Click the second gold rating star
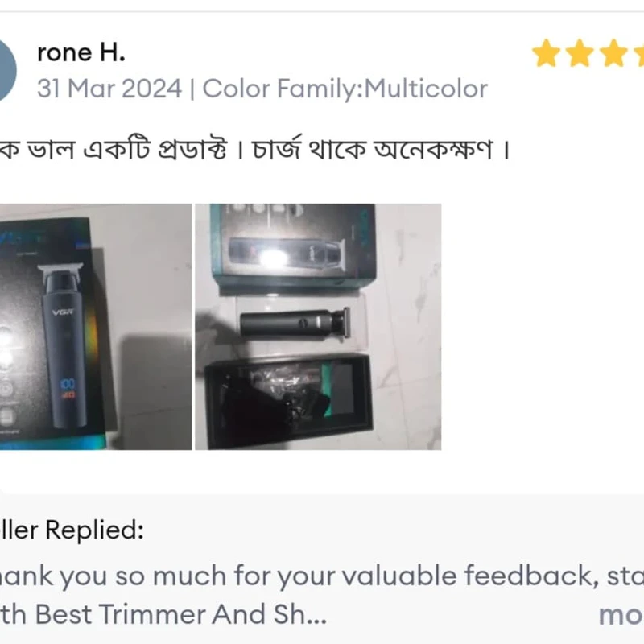 click(x=580, y=53)
